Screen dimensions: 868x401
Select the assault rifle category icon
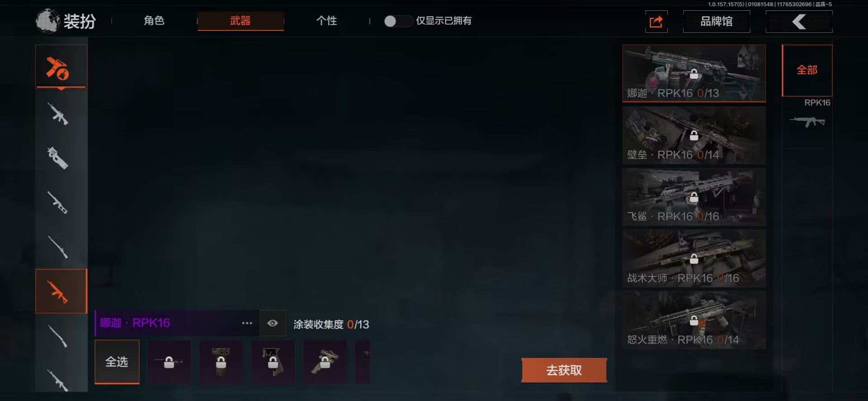pyautogui.click(x=58, y=114)
